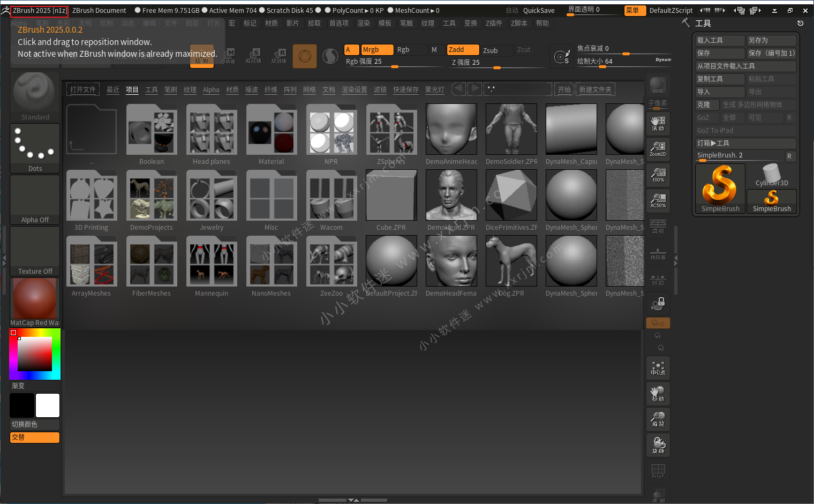The height and width of the screenshot is (504, 814).
Task: Open the 渲染 (Render) menu
Action: pos(364,23)
